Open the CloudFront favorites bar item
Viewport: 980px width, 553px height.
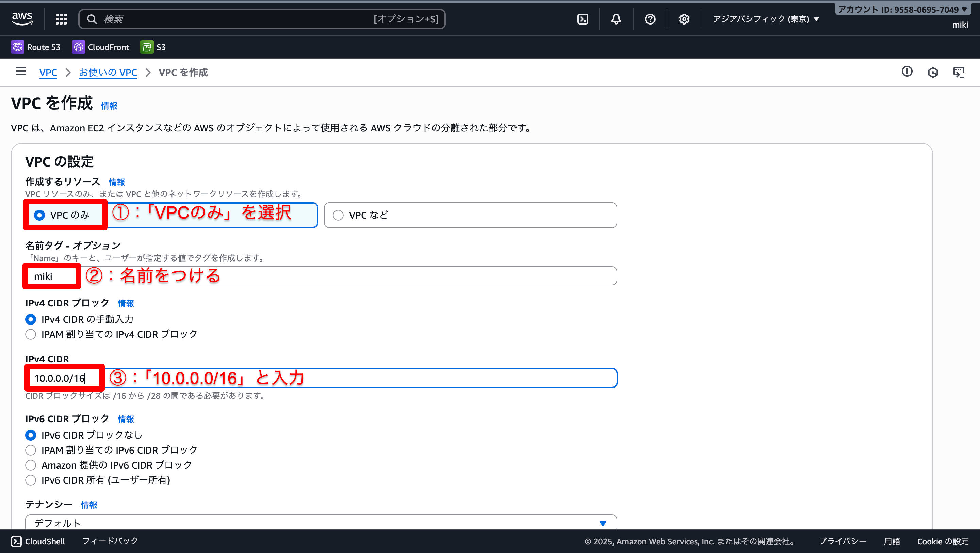click(x=100, y=47)
